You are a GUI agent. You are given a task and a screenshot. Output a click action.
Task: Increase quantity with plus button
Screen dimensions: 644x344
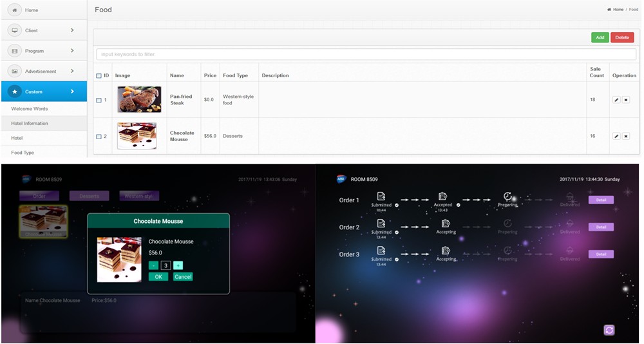(x=178, y=265)
